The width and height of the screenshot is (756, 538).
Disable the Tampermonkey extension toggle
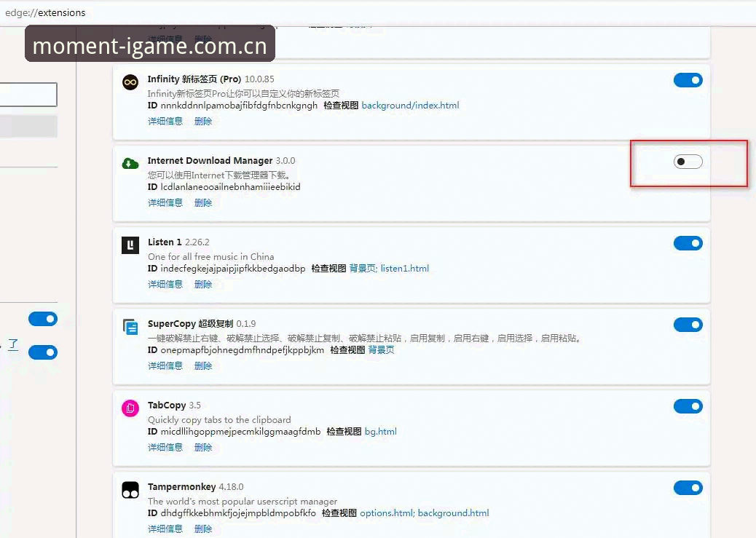click(688, 487)
